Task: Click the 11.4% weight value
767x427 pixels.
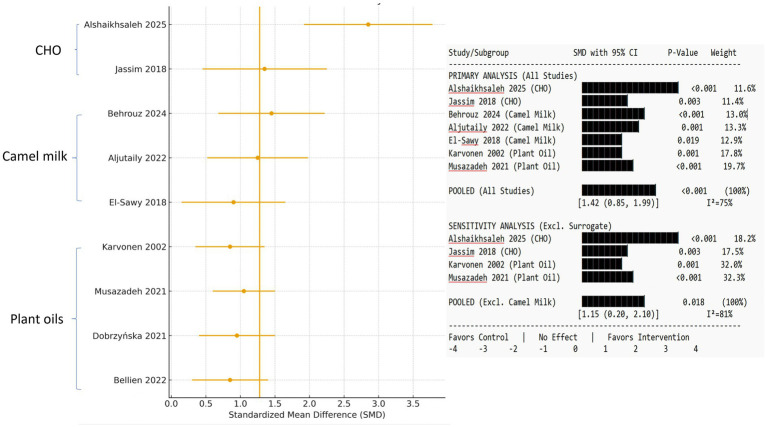Action: tap(732, 102)
